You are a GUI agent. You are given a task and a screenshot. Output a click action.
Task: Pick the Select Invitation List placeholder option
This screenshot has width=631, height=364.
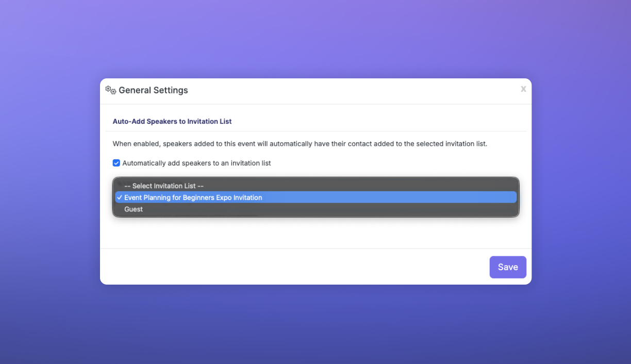[x=163, y=186]
